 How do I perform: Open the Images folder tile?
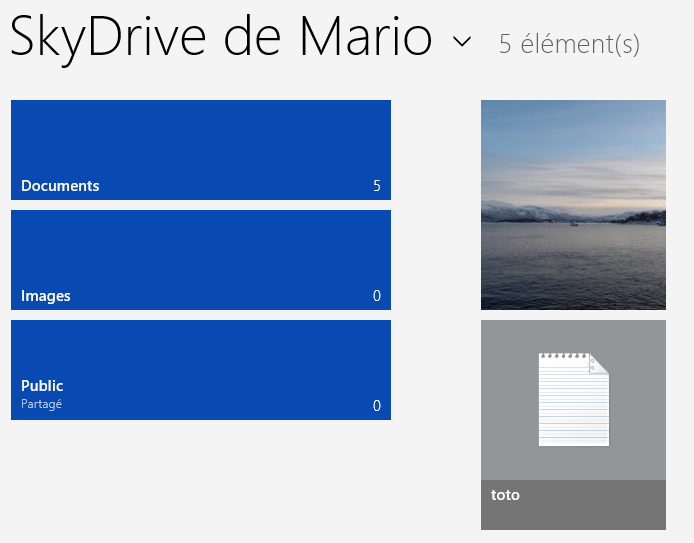[x=201, y=260]
